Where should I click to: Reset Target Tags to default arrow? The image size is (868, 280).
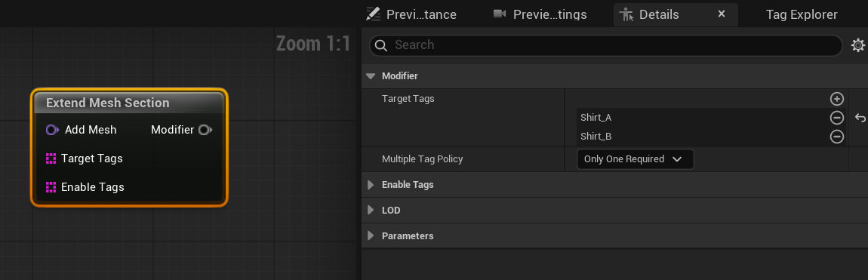pos(860,117)
